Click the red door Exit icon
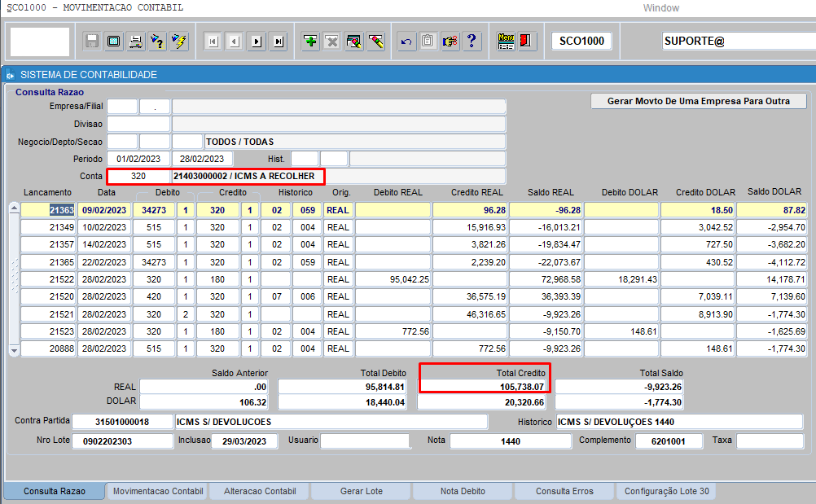Image resolution: width=816 pixels, height=504 pixels. click(525, 41)
